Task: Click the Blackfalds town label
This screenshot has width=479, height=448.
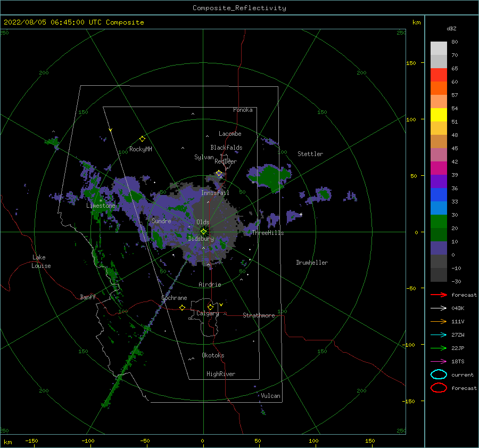Action: tap(226, 148)
